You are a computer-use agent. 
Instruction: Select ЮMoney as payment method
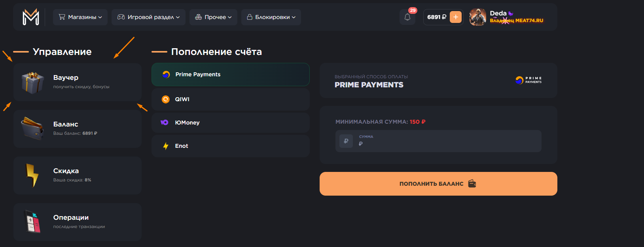coord(230,123)
